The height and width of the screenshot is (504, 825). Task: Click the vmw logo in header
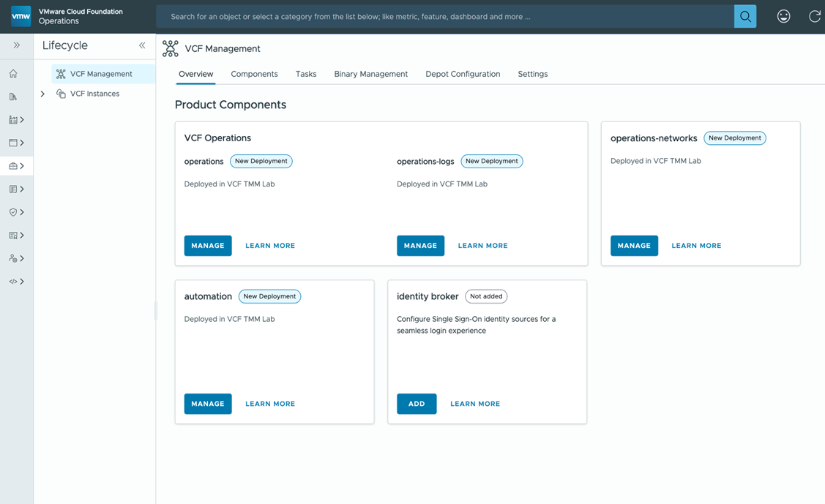tap(21, 16)
